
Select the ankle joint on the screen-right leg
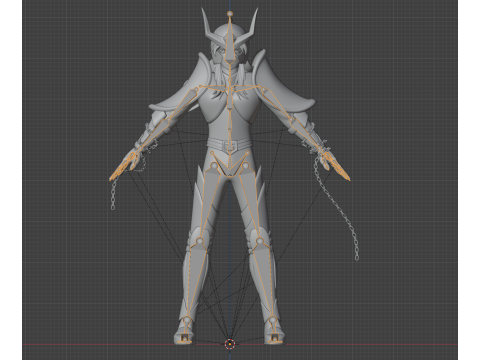coord(273,320)
